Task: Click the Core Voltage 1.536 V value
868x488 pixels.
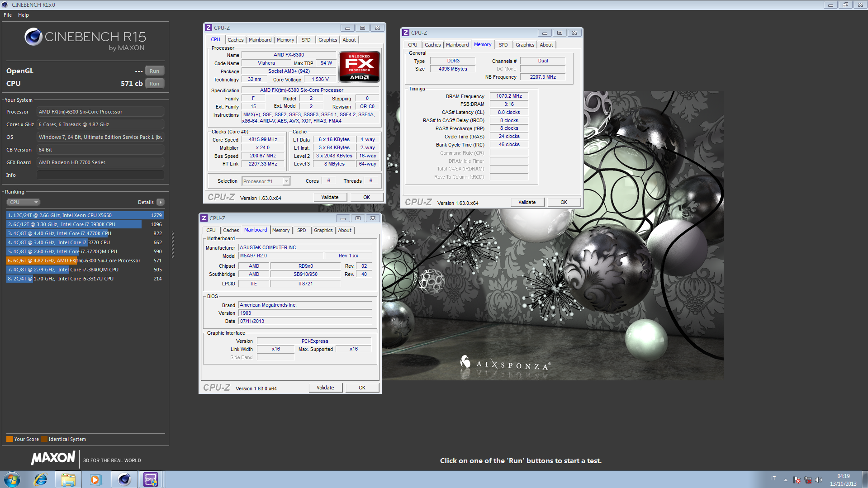Action: [x=320, y=79]
